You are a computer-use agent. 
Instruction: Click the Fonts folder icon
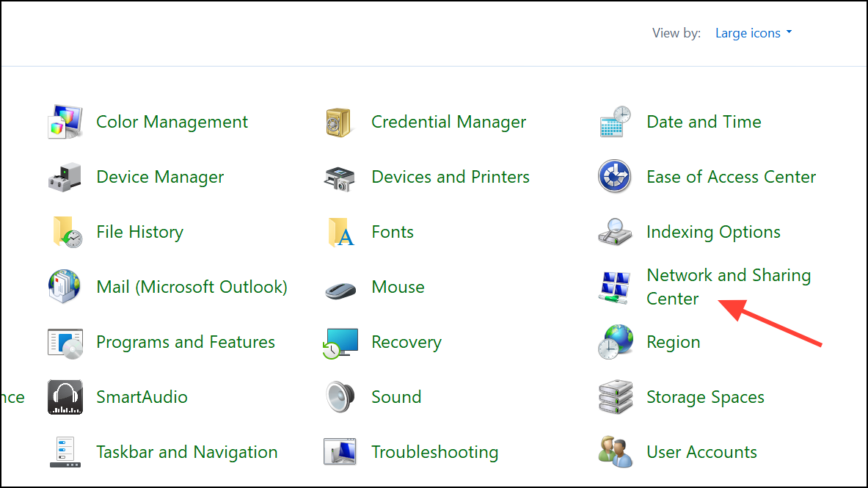[340, 232]
